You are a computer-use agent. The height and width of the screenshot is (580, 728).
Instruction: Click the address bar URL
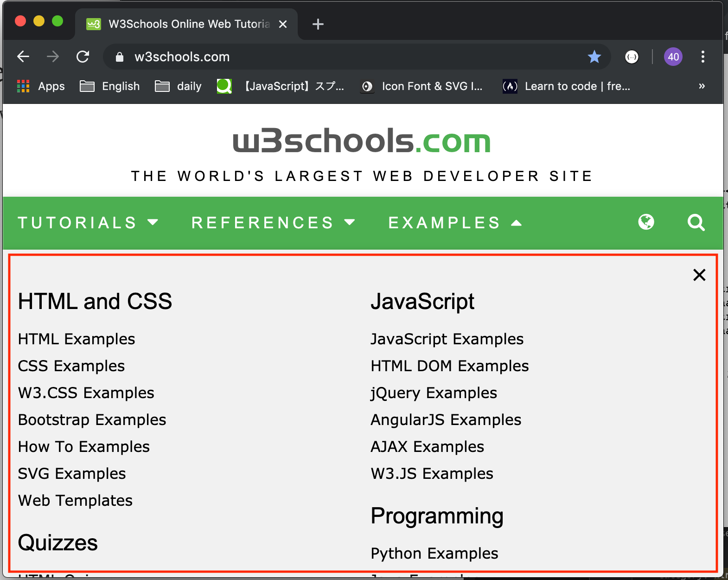[x=182, y=57]
